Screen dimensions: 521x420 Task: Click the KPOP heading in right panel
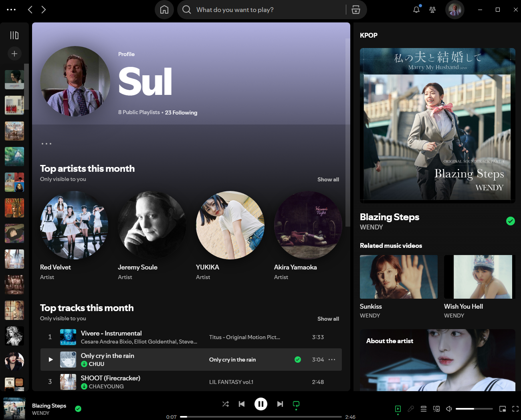369,35
